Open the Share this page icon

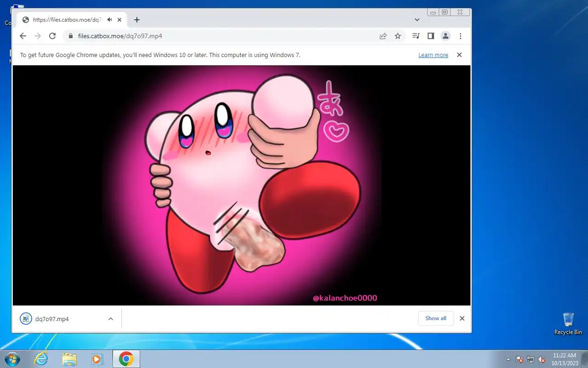click(383, 36)
